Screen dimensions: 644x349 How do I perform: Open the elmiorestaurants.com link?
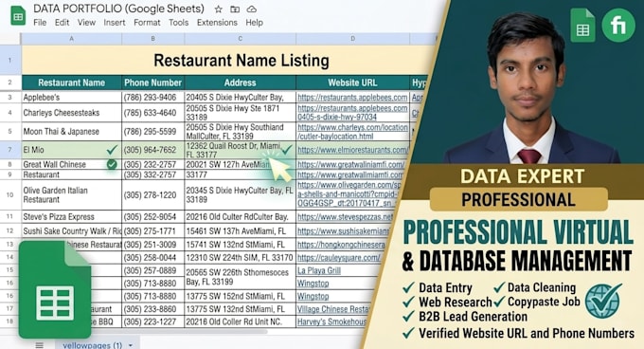pos(352,150)
